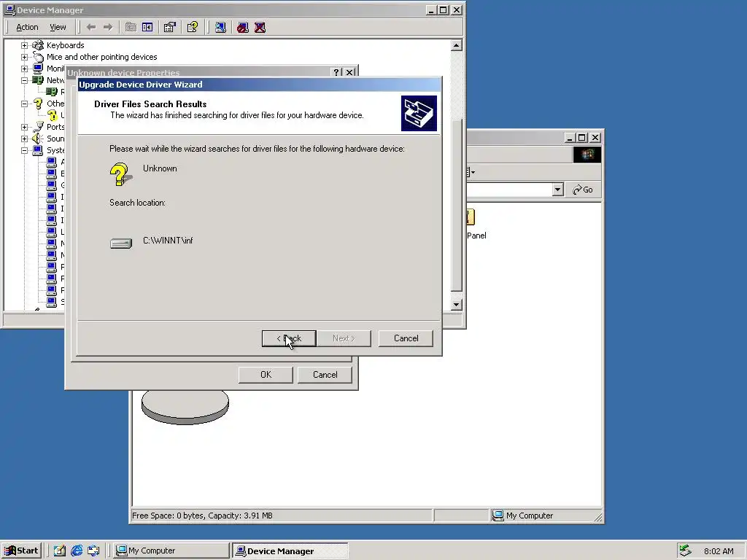
Task: Open the View menu
Action: point(58,27)
